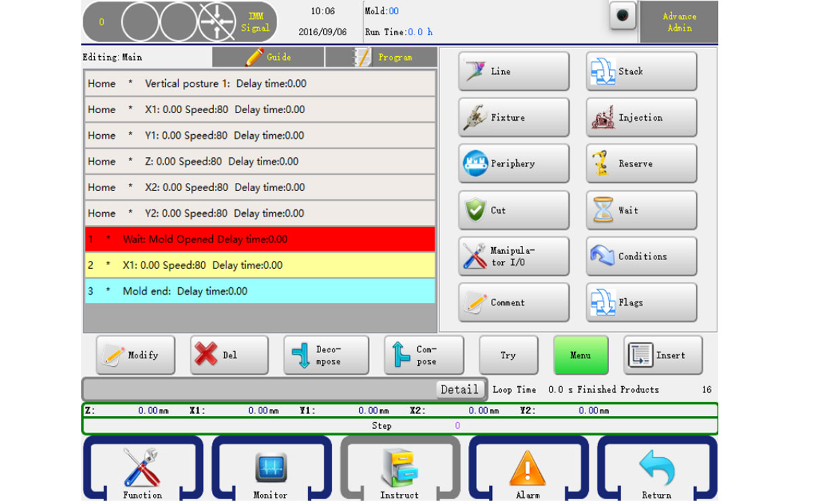Toggle the green Menu button

581,355
